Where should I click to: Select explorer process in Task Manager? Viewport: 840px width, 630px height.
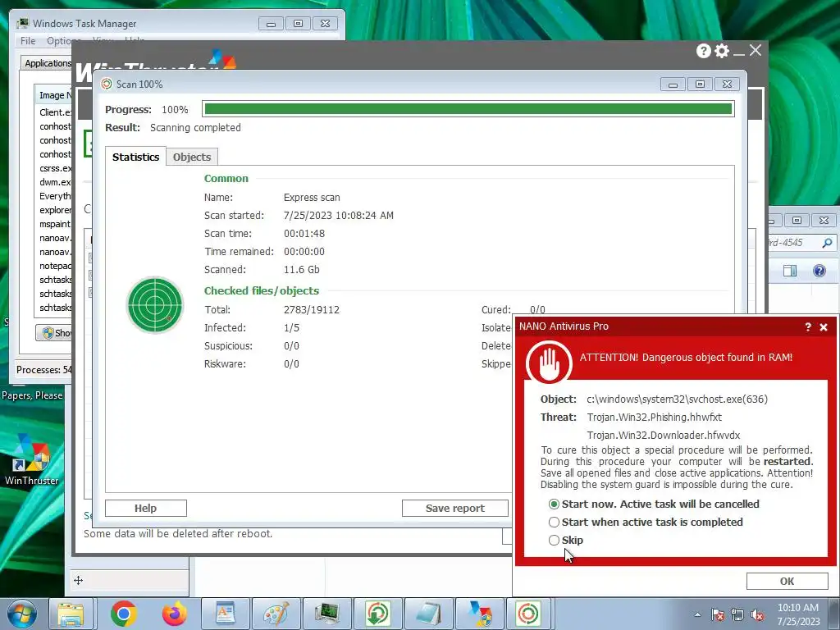click(x=55, y=210)
